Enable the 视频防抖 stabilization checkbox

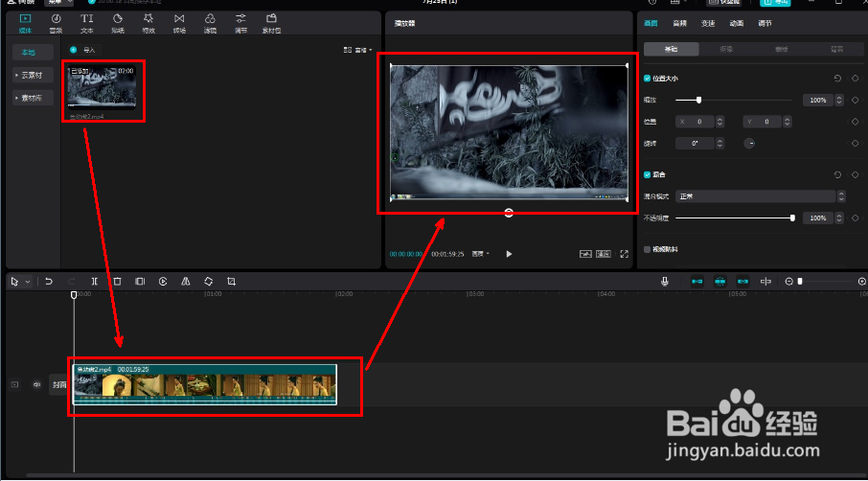click(647, 250)
